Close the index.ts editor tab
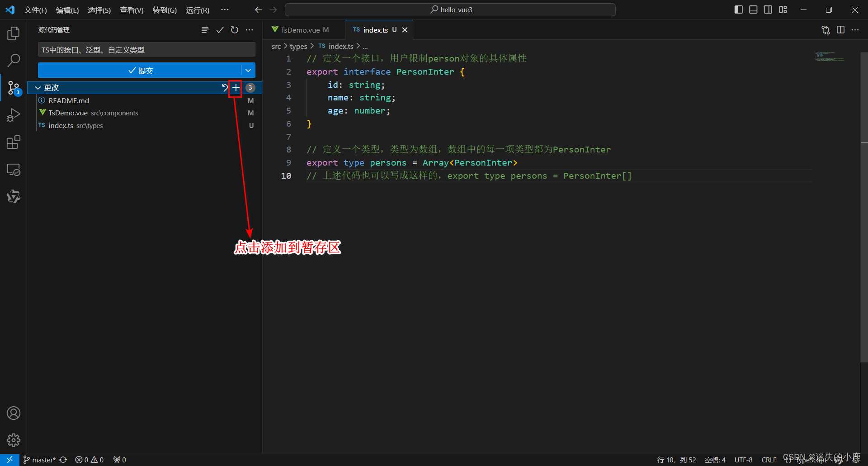Viewport: 868px width, 466px height. pyautogui.click(x=405, y=30)
